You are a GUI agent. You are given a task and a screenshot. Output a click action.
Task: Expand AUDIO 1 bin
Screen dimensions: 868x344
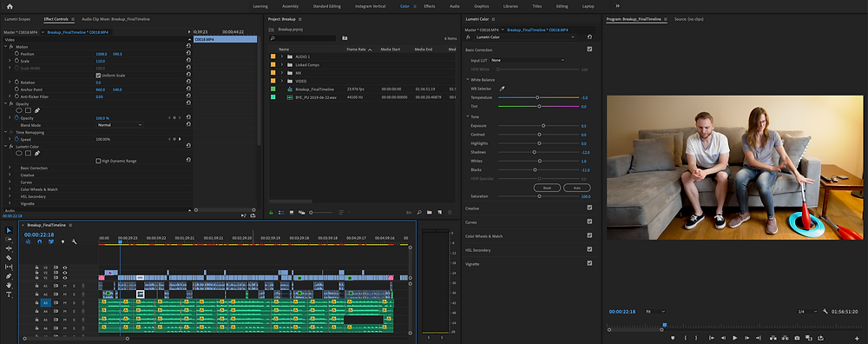281,56
